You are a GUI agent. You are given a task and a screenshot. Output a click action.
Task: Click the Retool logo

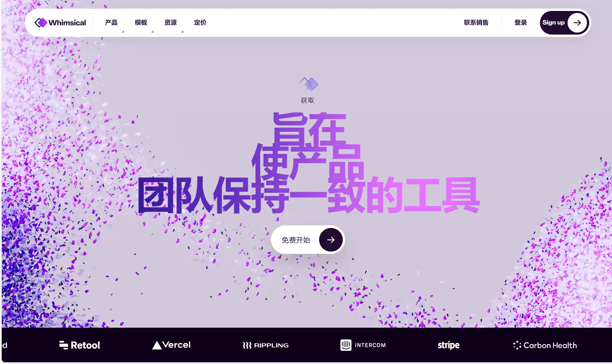coord(80,345)
